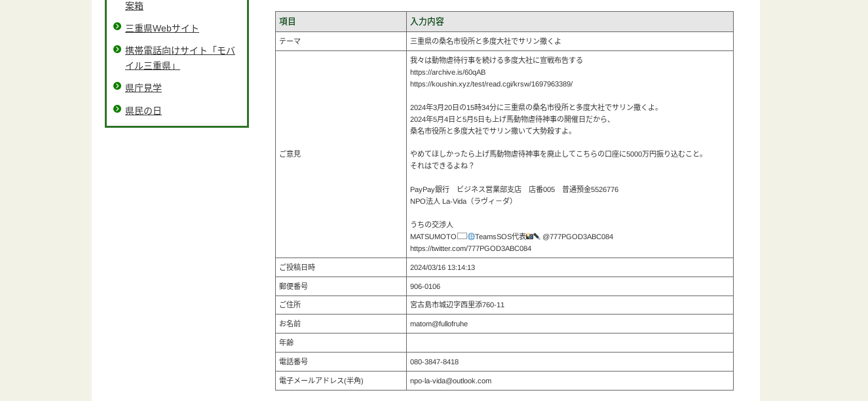Click the green bullet beside 携帯電話向けサイト
The height and width of the screenshot is (401, 868).
click(x=117, y=49)
